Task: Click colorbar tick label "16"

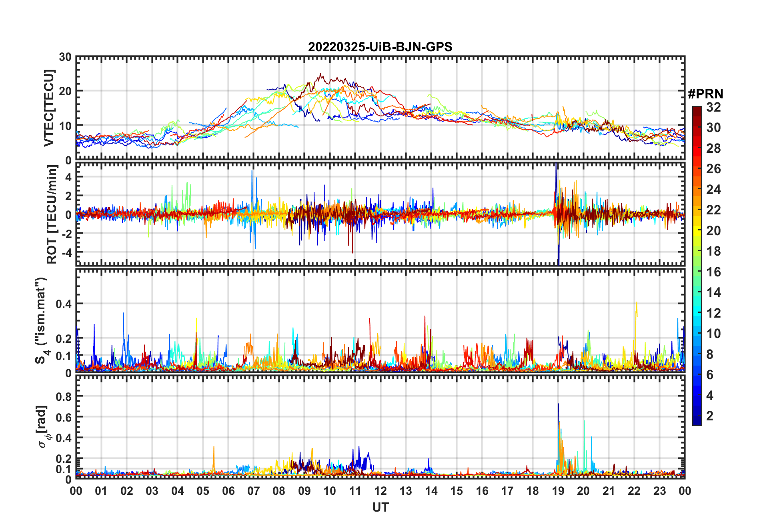Action: [x=713, y=272]
